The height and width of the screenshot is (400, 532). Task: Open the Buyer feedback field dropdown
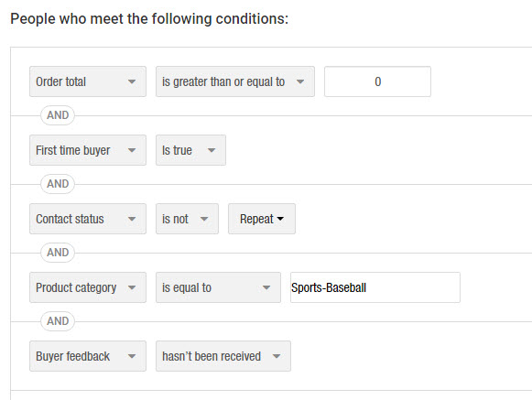(88, 356)
